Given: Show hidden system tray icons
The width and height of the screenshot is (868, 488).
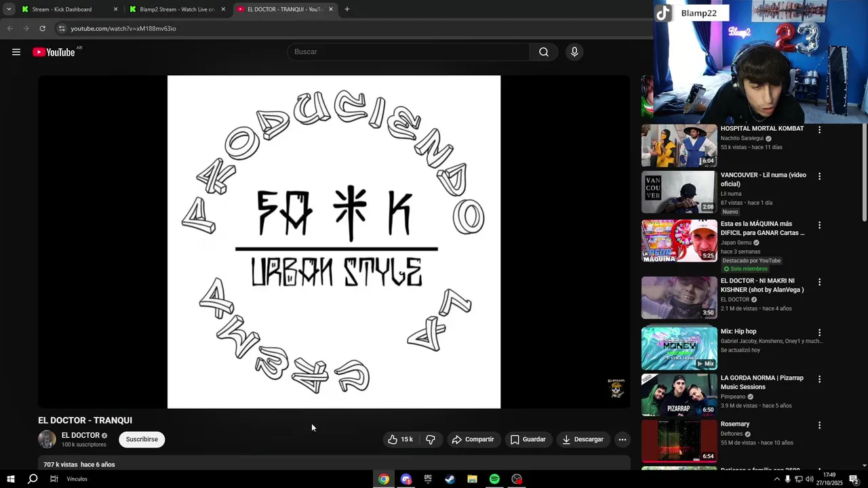Looking at the screenshot, I should 776,479.
